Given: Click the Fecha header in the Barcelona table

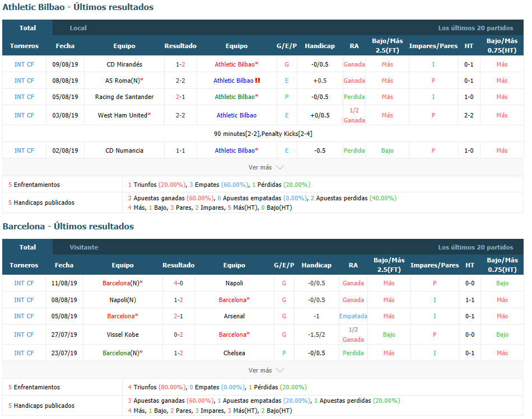Looking at the screenshot, I should point(64,265).
